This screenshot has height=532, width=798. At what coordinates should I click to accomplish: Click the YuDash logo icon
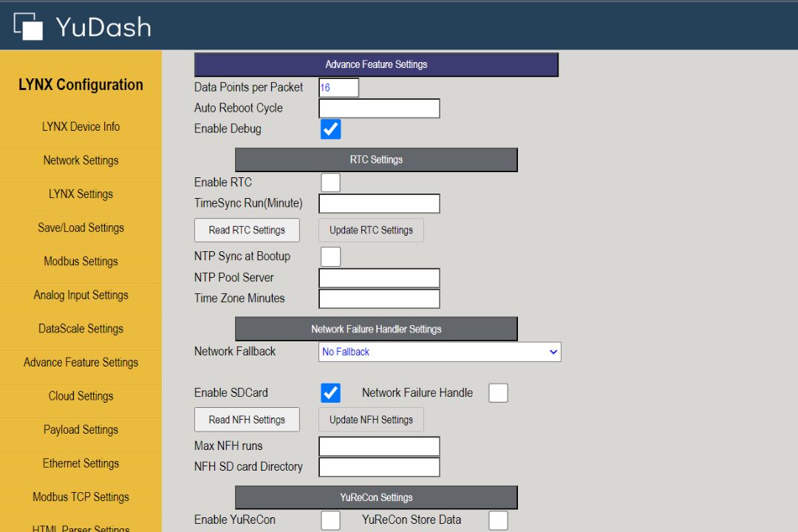click(28, 26)
